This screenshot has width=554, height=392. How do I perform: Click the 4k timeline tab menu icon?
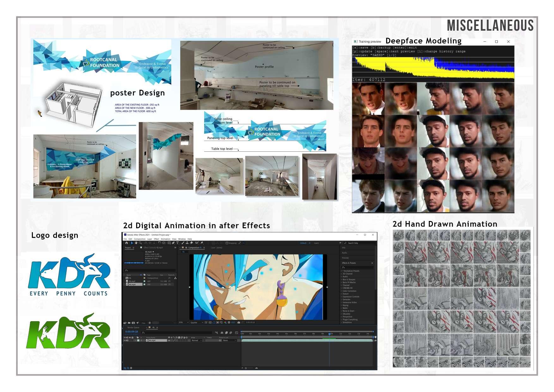[x=157, y=328]
